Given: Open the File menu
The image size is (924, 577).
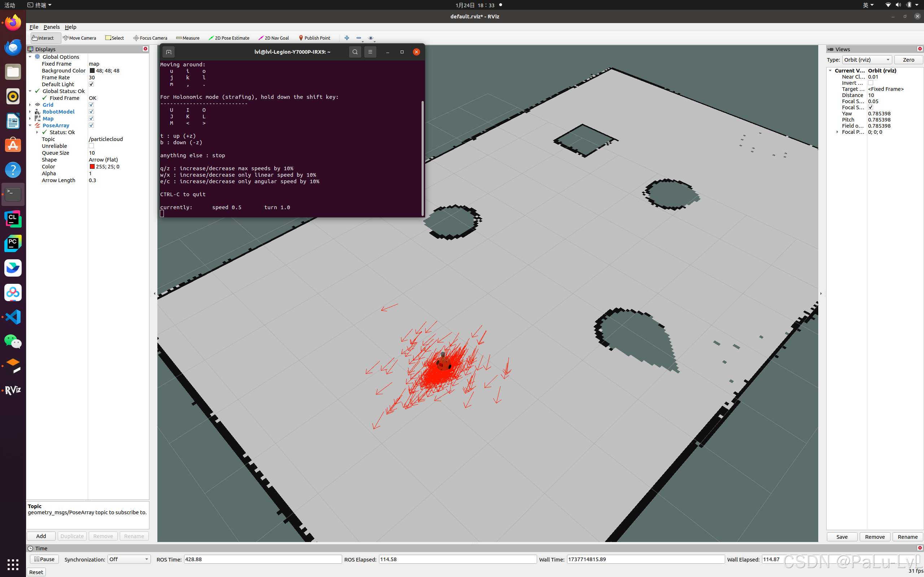Looking at the screenshot, I should [34, 27].
